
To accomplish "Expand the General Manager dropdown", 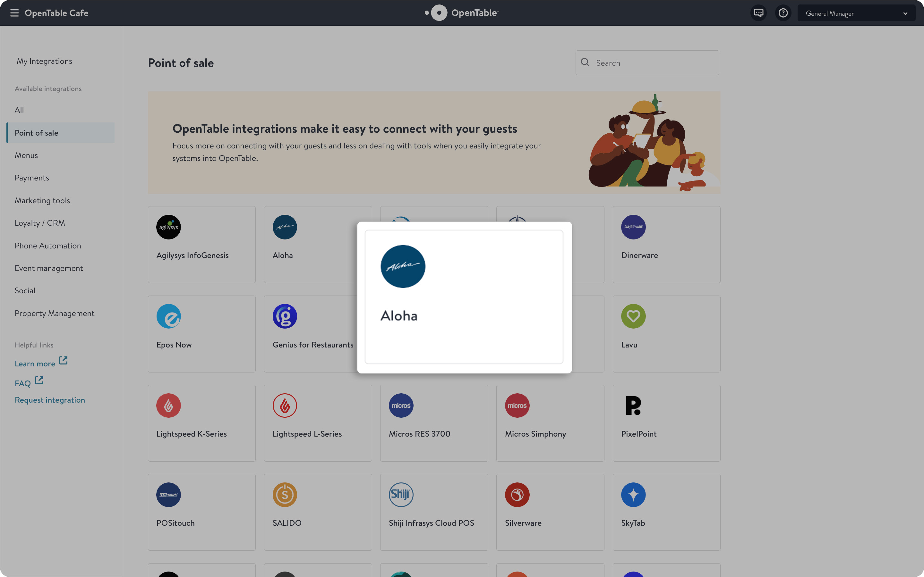I will point(856,13).
